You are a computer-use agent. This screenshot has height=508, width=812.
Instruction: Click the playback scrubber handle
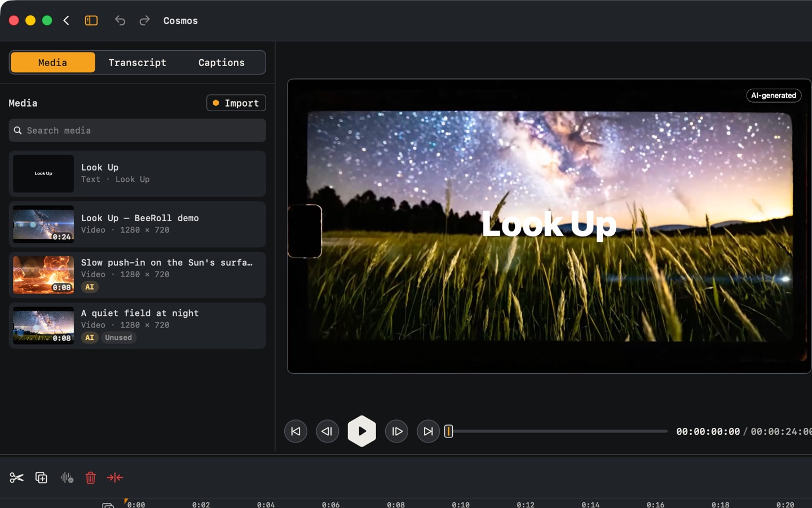coord(449,431)
